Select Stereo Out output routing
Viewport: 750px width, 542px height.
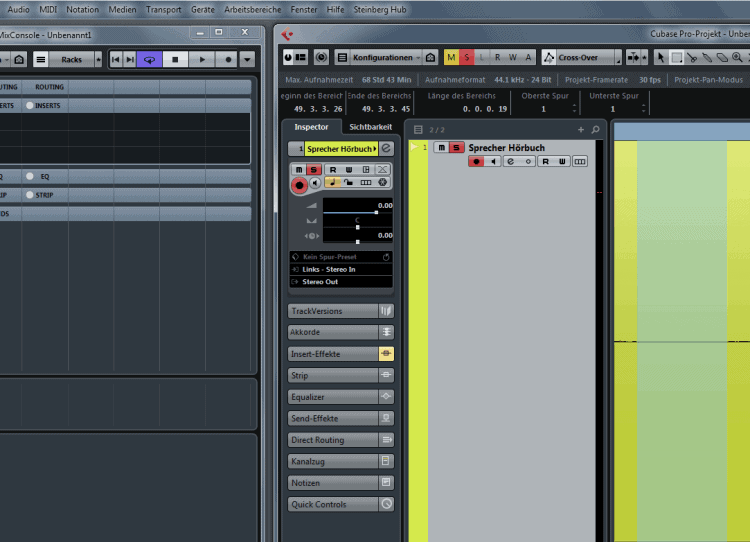pyautogui.click(x=340, y=282)
